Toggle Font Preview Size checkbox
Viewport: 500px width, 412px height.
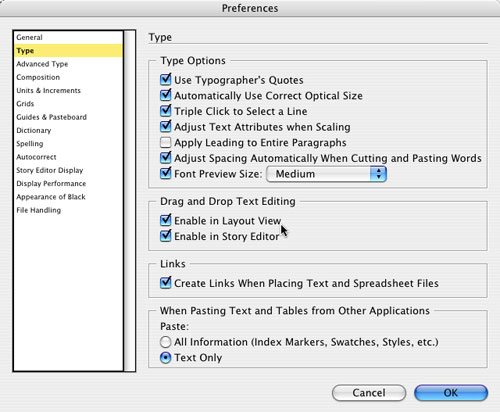(166, 174)
